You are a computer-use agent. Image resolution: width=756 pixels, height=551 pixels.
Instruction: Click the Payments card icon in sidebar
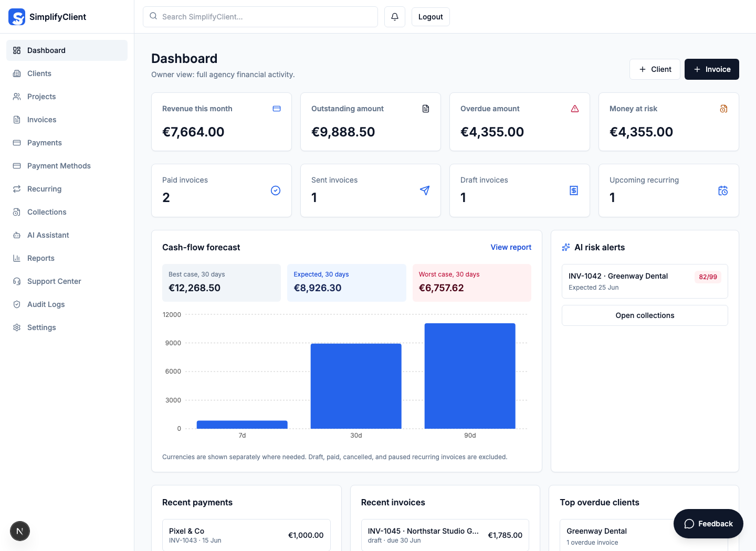17,143
